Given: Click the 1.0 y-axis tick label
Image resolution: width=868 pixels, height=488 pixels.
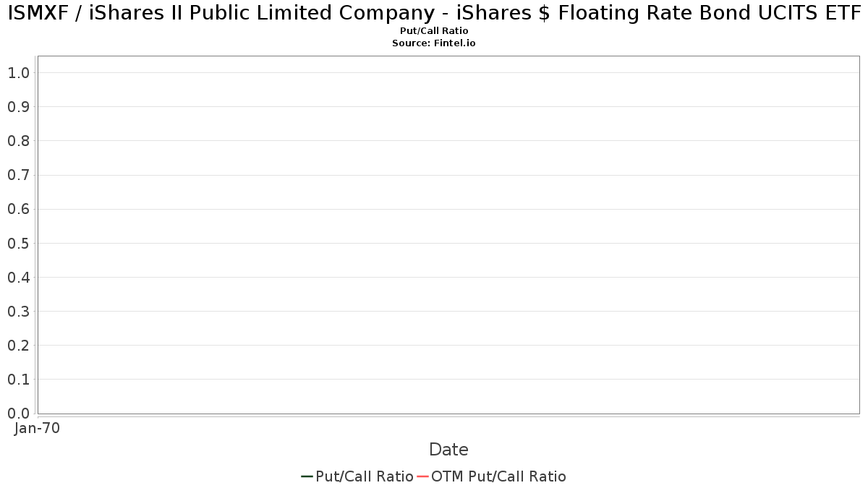Looking at the screenshot, I should coord(18,73).
